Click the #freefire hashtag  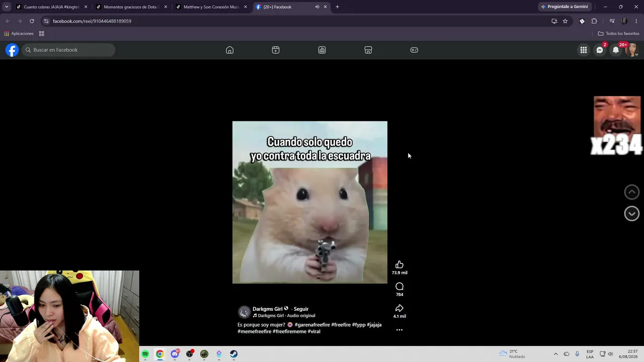click(341, 325)
